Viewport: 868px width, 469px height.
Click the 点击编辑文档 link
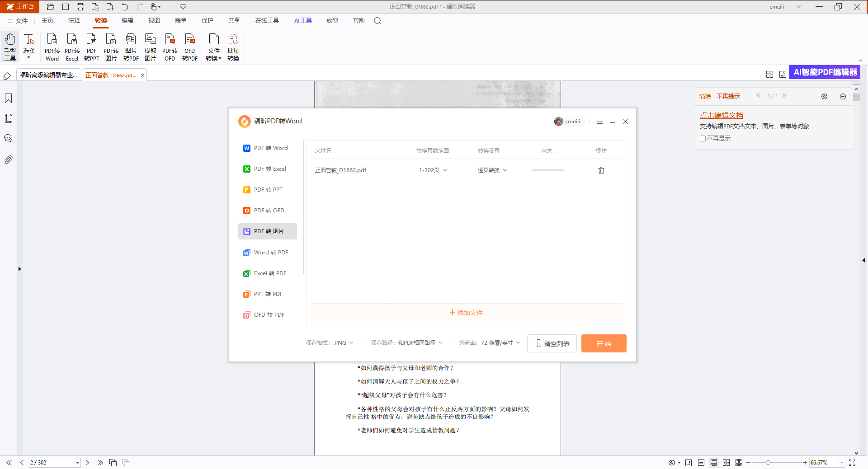click(722, 116)
